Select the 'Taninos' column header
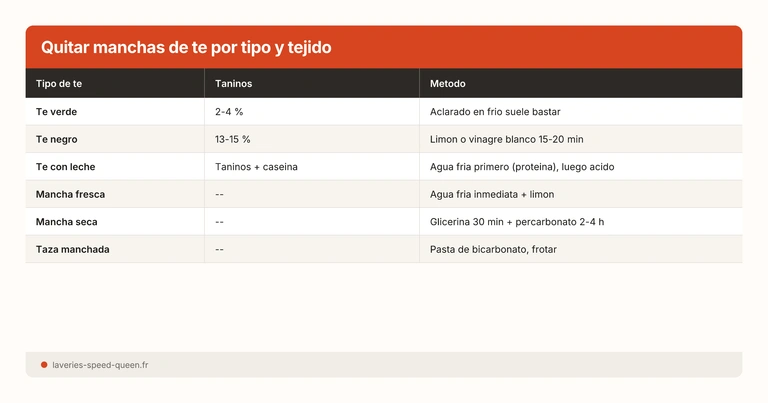The height and width of the screenshot is (403, 768). tap(234, 83)
